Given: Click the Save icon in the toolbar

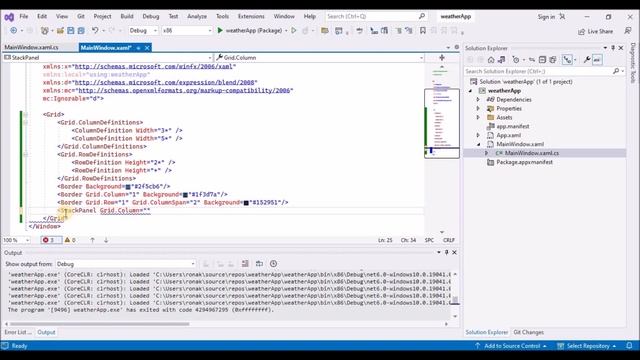Looking at the screenshot, I should [71, 31].
